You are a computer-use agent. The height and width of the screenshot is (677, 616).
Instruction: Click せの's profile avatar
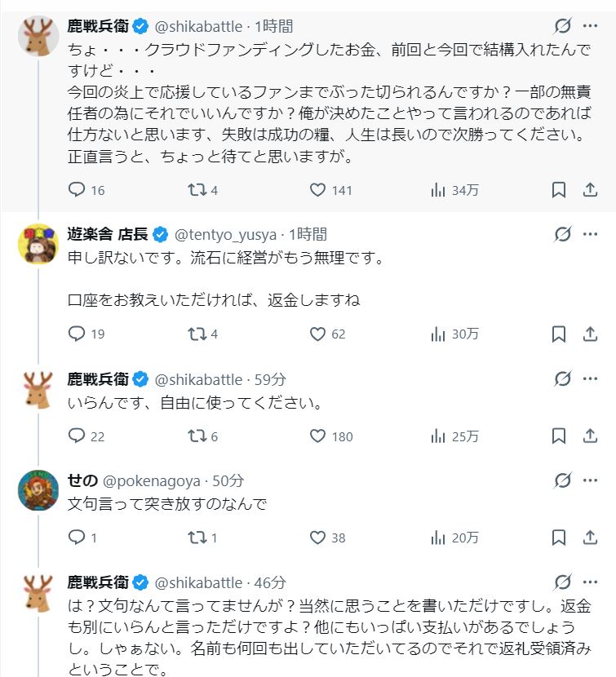point(38,489)
